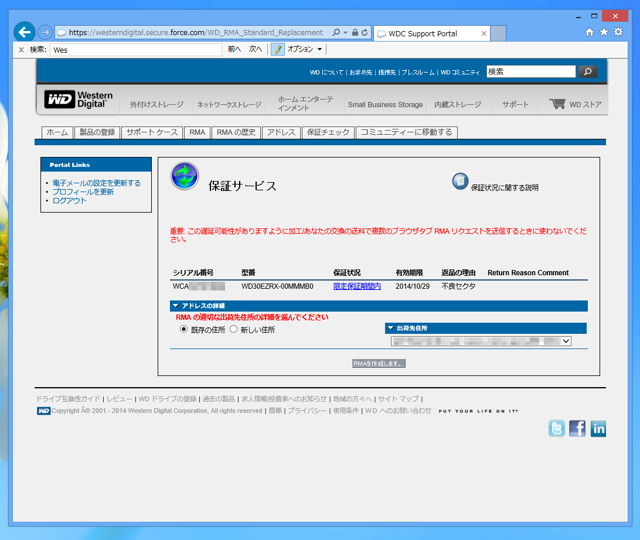Switch to the ホーム tab

click(57, 132)
